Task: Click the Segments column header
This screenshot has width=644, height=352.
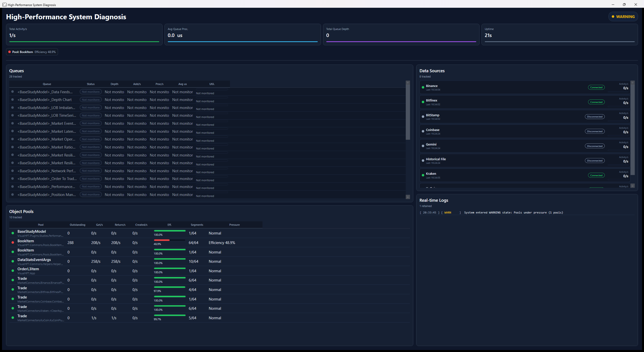Action: coord(197,225)
